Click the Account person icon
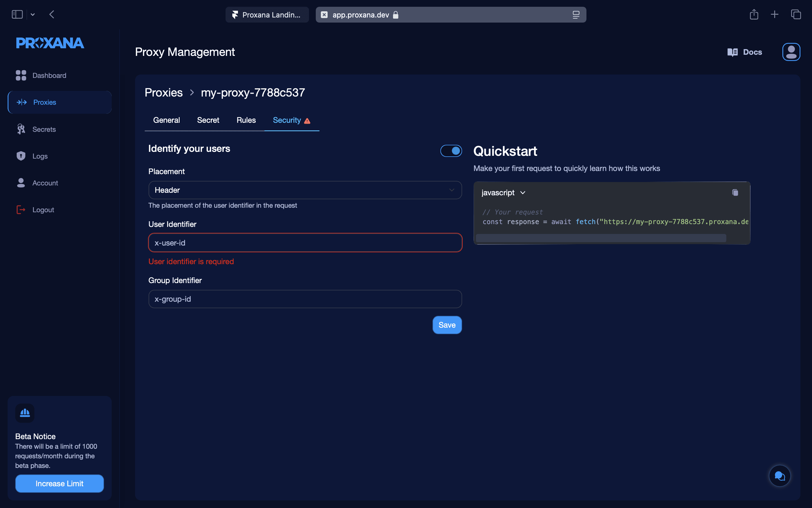The width and height of the screenshot is (812, 508). point(21,183)
